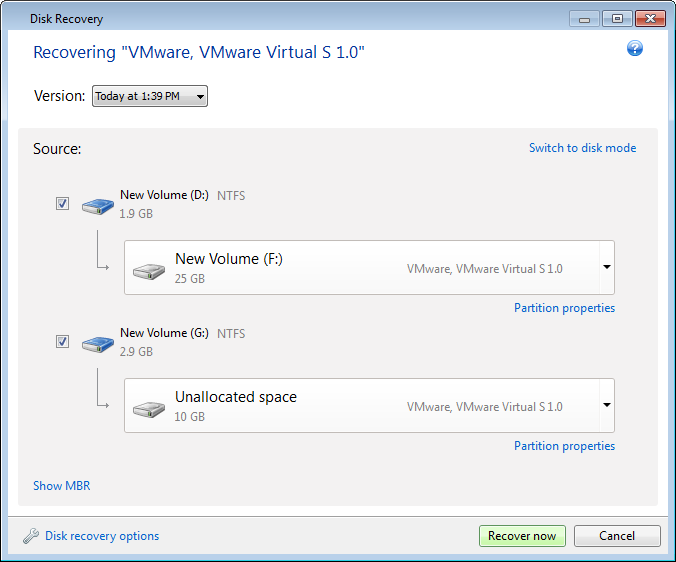Close the Disk Recovery window
Screen dimensions: 676x562
(x=650, y=19)
